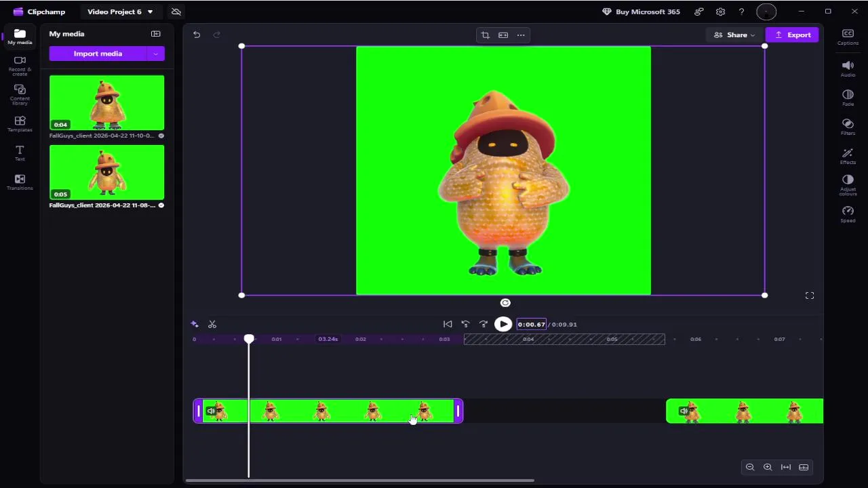Open the Share dropdown
Image resolution: width=868 pixels, height=488 pixels.
[734, 35]
